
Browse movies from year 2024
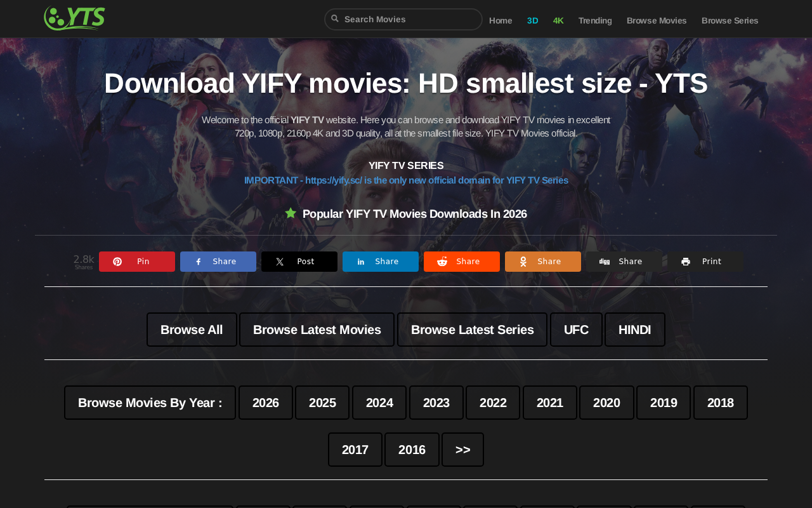click(379, 403)
